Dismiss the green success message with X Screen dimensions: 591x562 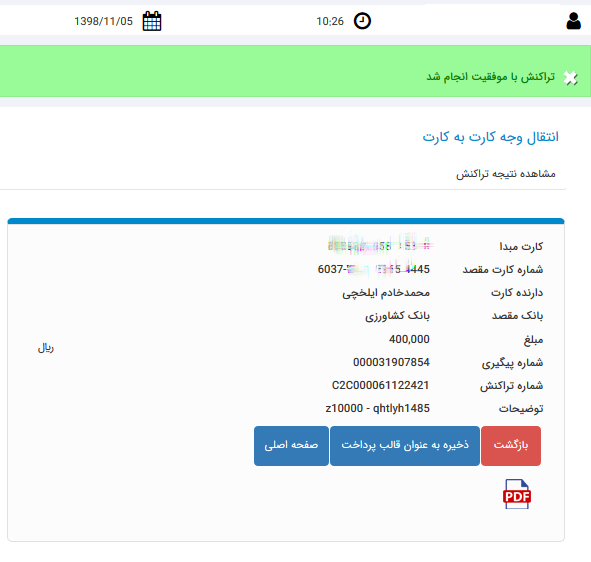coord(570,78)
